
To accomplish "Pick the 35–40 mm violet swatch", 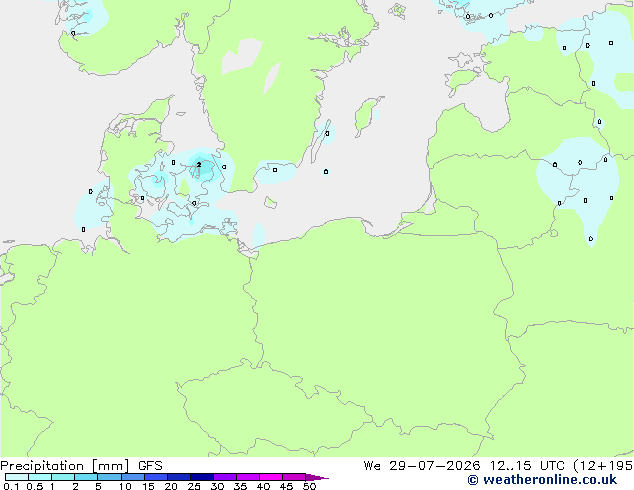I will point(248,477).
